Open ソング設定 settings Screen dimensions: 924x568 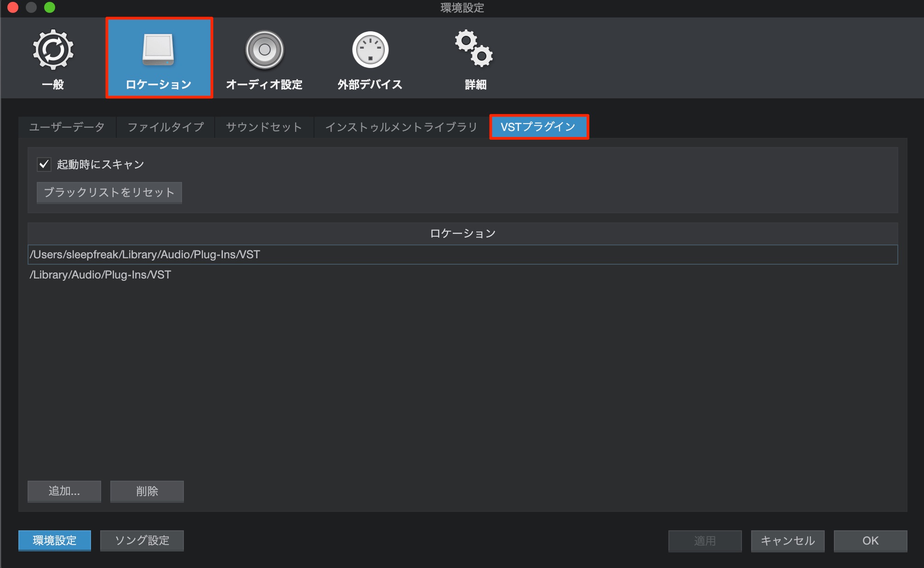142,540
